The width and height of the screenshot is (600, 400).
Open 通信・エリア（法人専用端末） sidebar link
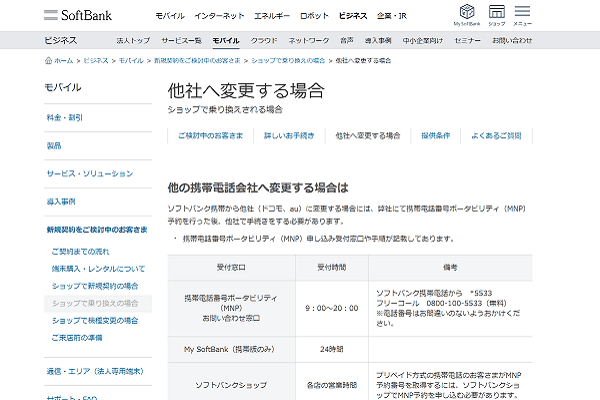(95, 371)
